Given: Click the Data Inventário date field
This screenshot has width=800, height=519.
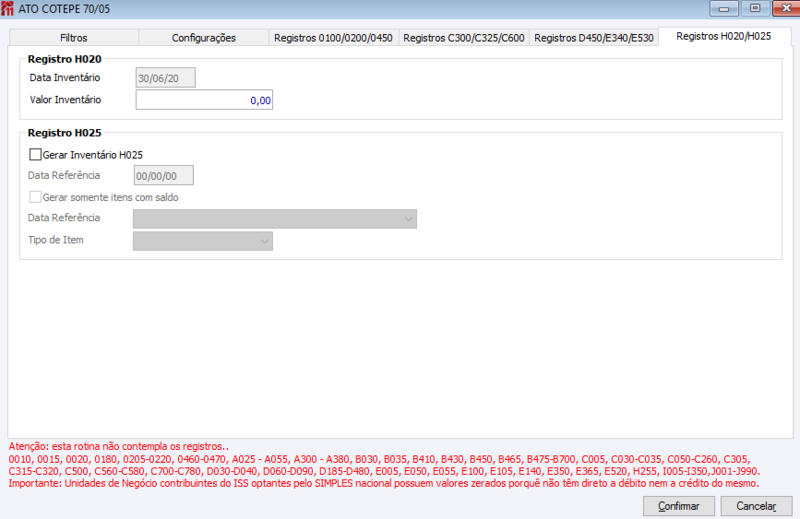Looking at the screenshot, I should click(x=165, y=78).
